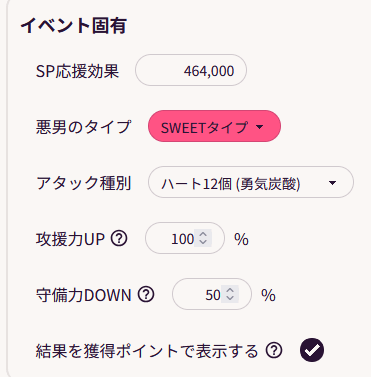Image resolution: width=371 pixels, height=377 pixels.
Task: Click help icon next to 守備力DOWN
Action: pos(146,294)
